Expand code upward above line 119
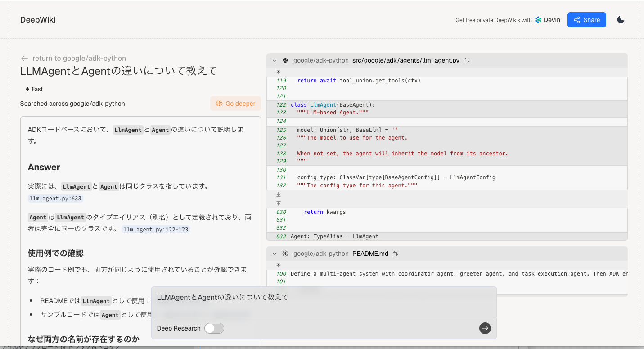644x349 pixels. (279, 72)
